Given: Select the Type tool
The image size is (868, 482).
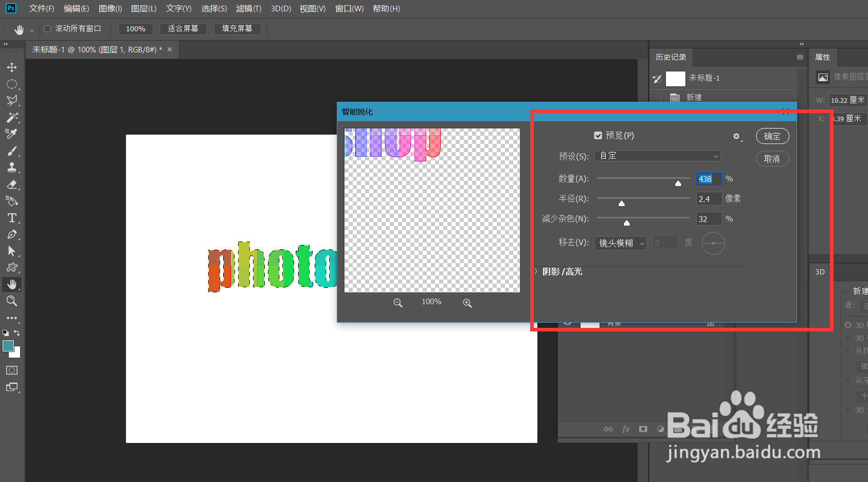Looking at the screenshot, I should (12, 218).
